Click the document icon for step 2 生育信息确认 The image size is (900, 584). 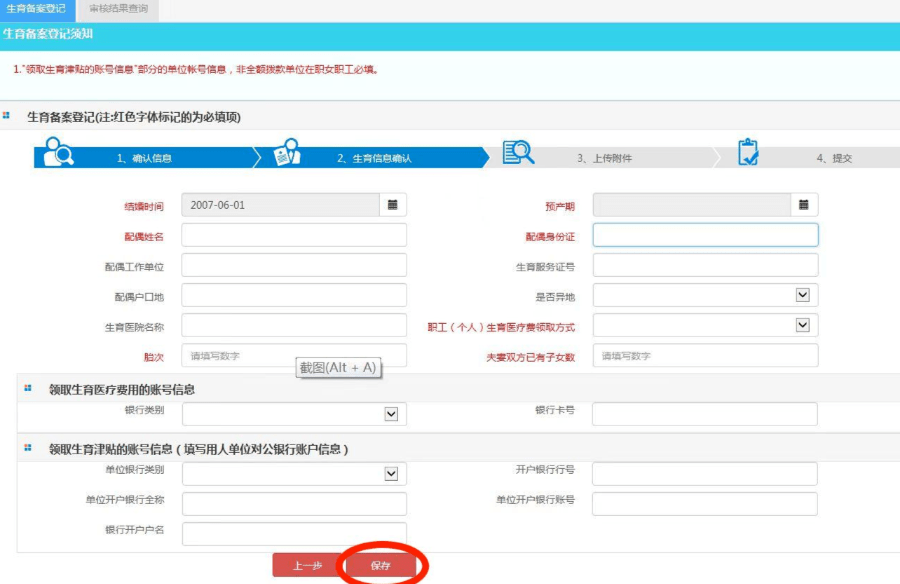(x=287, y=152)
